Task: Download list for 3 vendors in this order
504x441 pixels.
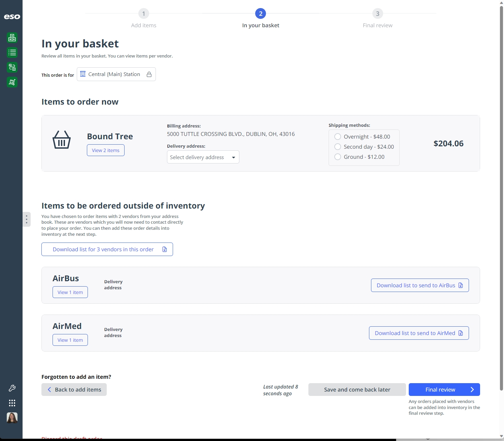Action: pos(107,249)
